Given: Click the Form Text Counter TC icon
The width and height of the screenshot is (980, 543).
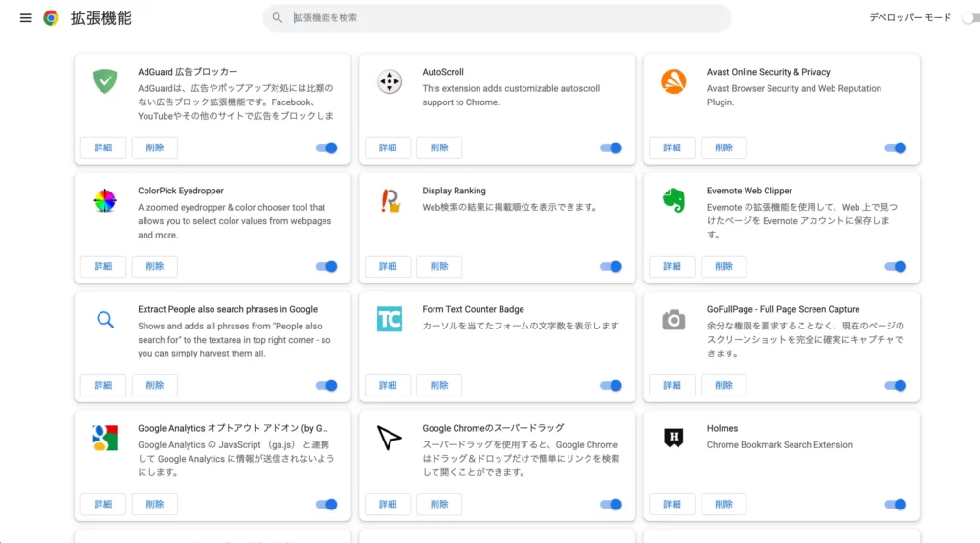Looking at the screenshot, I should pos(390,319).
